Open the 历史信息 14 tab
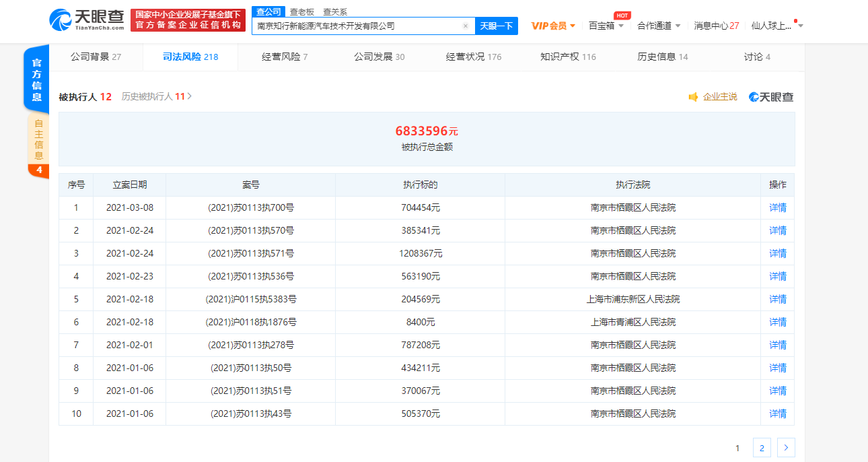The height and width of the screenshot is (462, 868). coord(663,57)
